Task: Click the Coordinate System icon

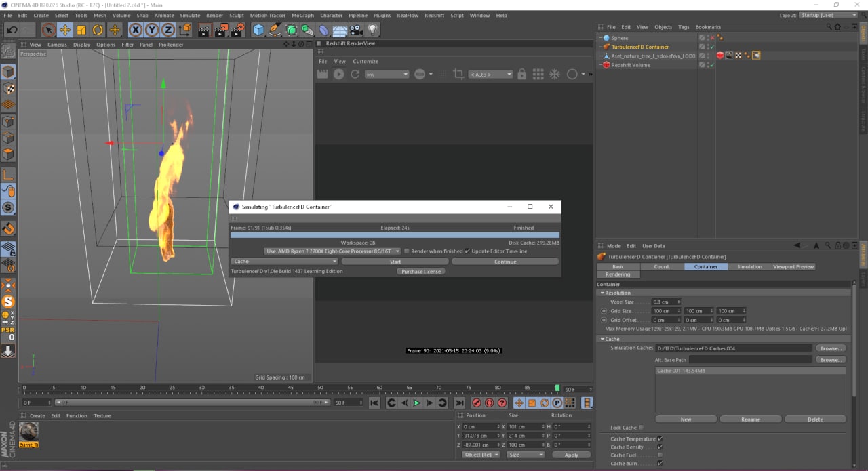Action: (184, 30)
